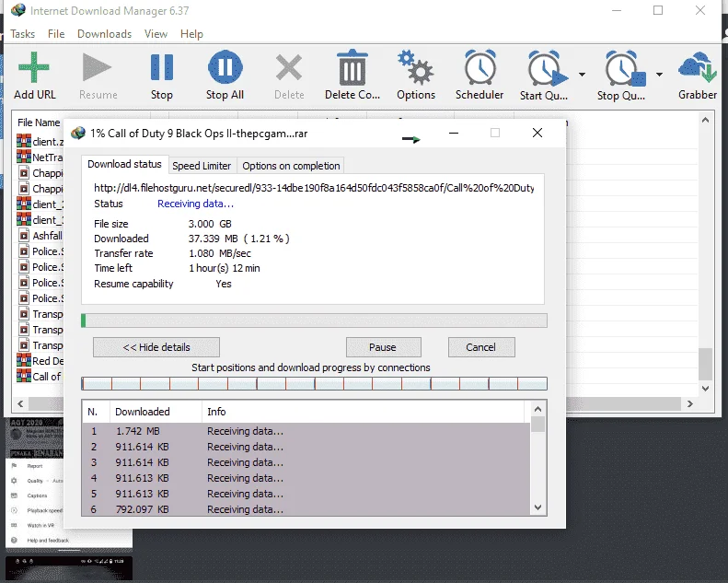Click the main download progress bar
728x583 pixels.
tap(314, 321)
